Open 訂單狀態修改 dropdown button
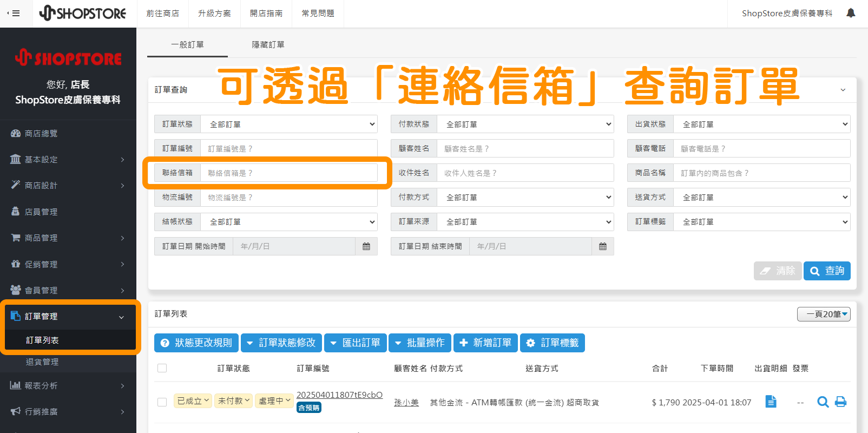868x433 pixels. coord(281,343)
